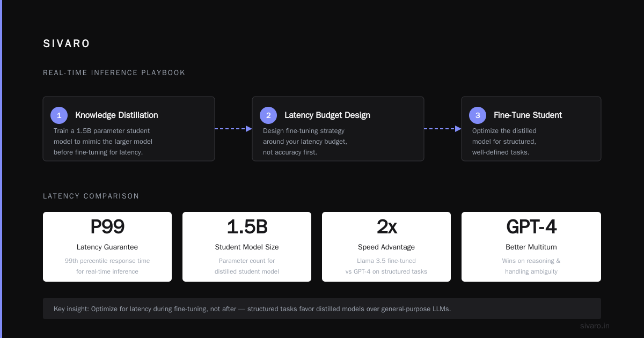The height and width of the screenshot is (338, 644).
Task: Click the large 2x figure
Action: (x=386, y=227)
